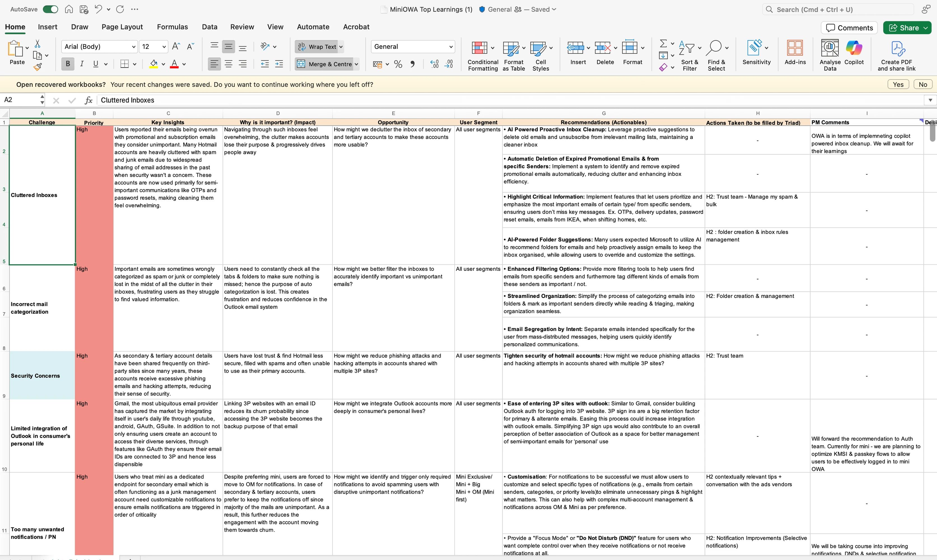The image size is (937, 560).
Task: Click the Copy icon
Action: click(37, 55)
